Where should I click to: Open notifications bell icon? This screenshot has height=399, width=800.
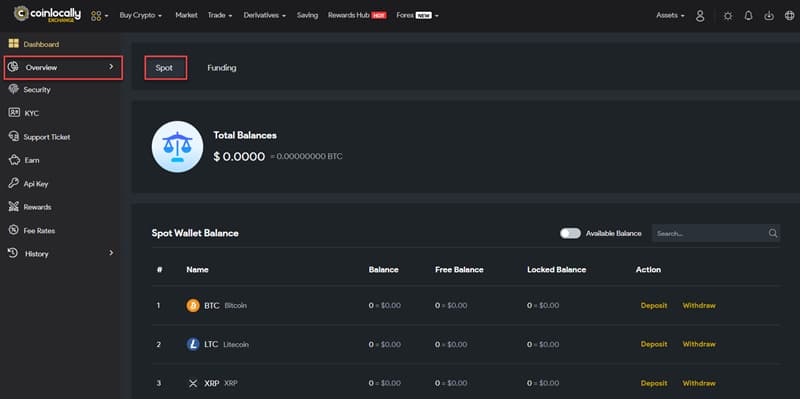tap(748, 16)
